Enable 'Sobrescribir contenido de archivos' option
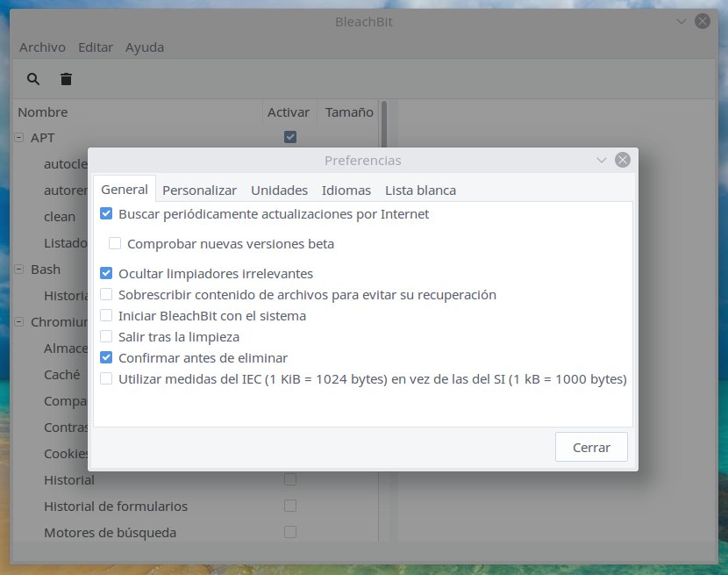Image resolution: width=728 pixels, height=575 pixels. pyautogui.click(x=107, y=294)
